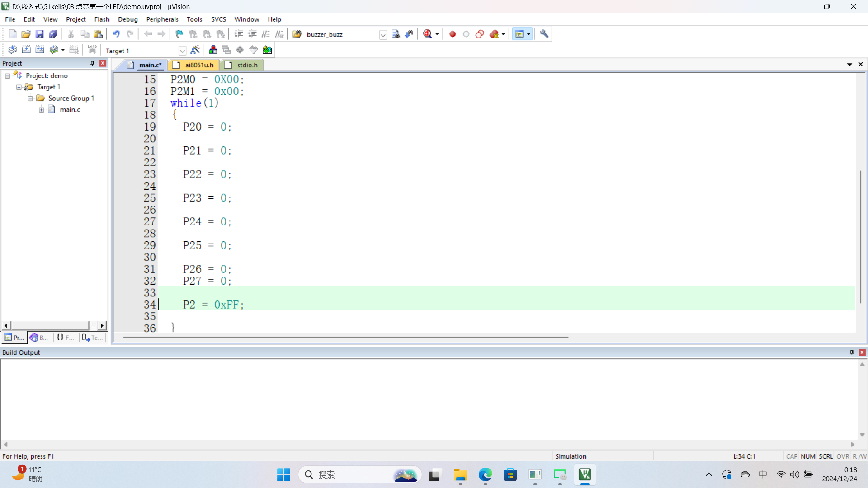Open a file using the folder icon
Screen dimensions: 868x488
(26, 34)
